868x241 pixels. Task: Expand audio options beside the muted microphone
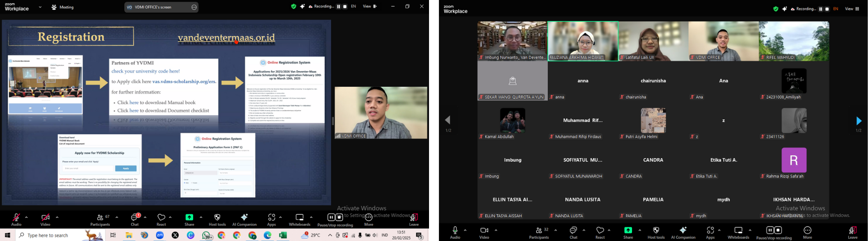coord(26,217)
